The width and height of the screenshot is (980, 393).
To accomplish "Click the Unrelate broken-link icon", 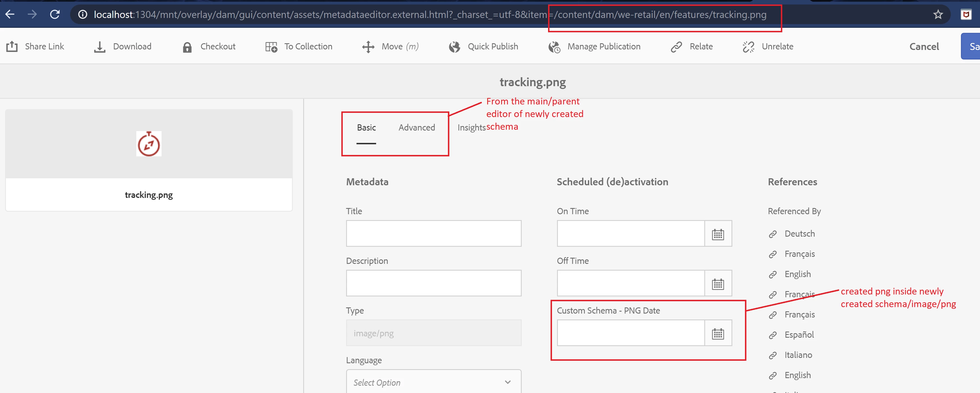I will point(748,47).
